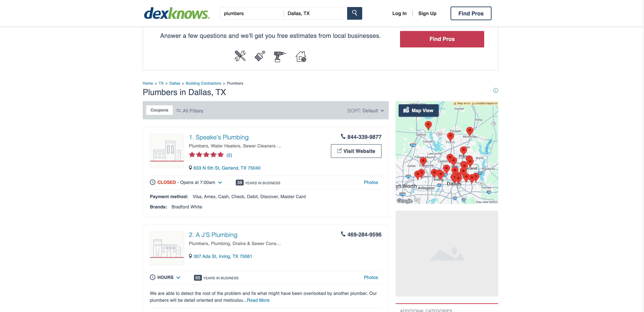Click A J'S Plumbing listing thumbnail
This screenshot has width=644, height=312.
coord(167,248)
